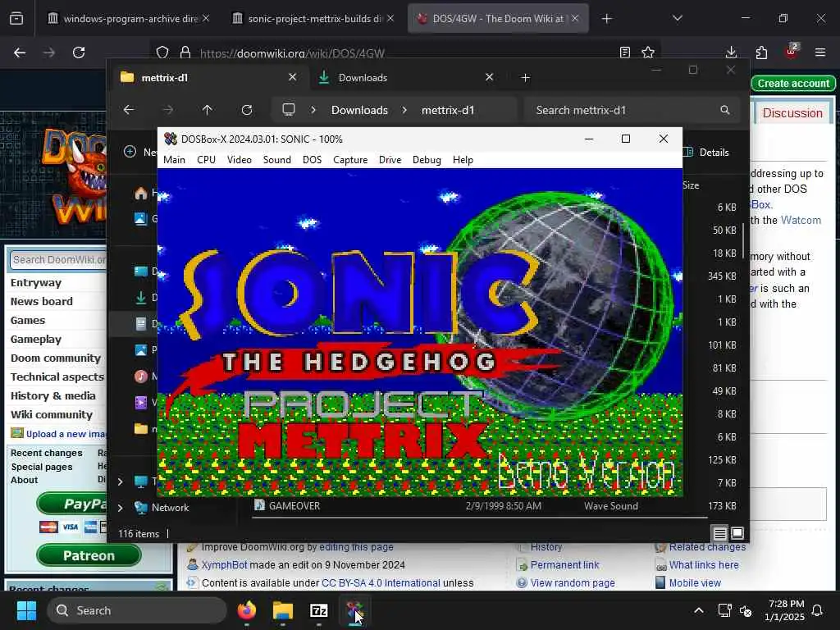Open Firefox list all tabs dropdown
The width and height of the screenshot is (840, 630).
(x=677, y=18)
